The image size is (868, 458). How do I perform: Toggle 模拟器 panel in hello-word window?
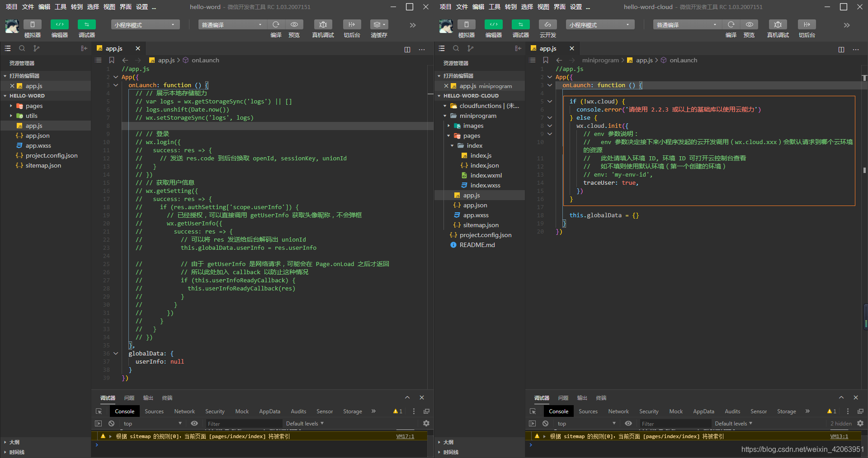[33, 24]
